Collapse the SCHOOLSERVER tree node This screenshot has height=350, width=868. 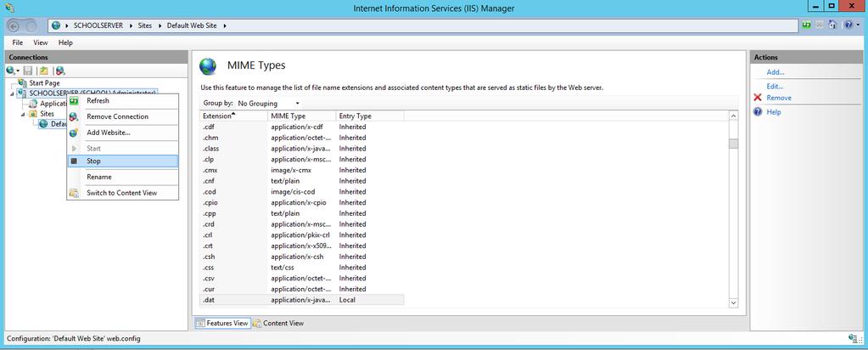tap(13, 93)
